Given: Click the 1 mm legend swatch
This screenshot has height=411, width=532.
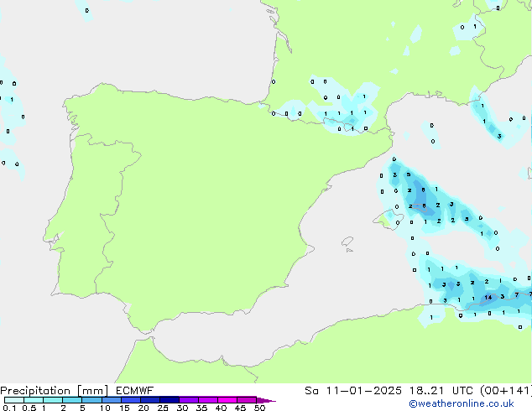Looking at the screenshot, I should pos(52,400).
